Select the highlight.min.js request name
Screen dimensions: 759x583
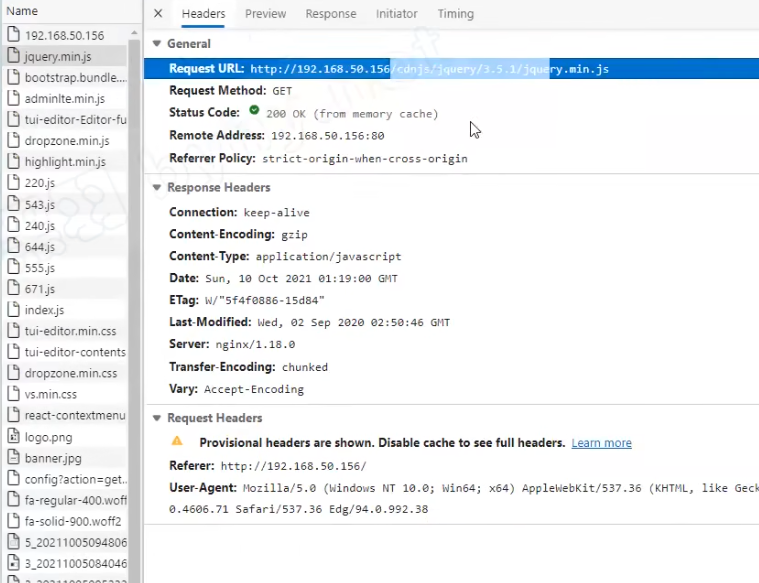[x=65, y=162]
